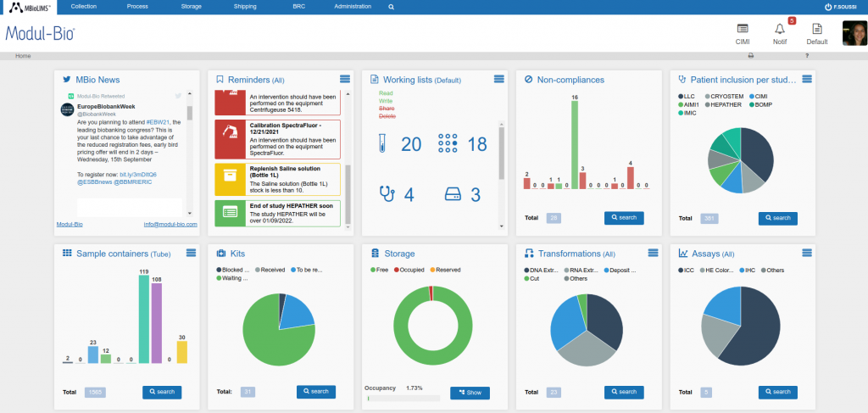Click the search magnifier icon in top navigation
This screenshot has height=413, width=868.
tap(391, 7)
